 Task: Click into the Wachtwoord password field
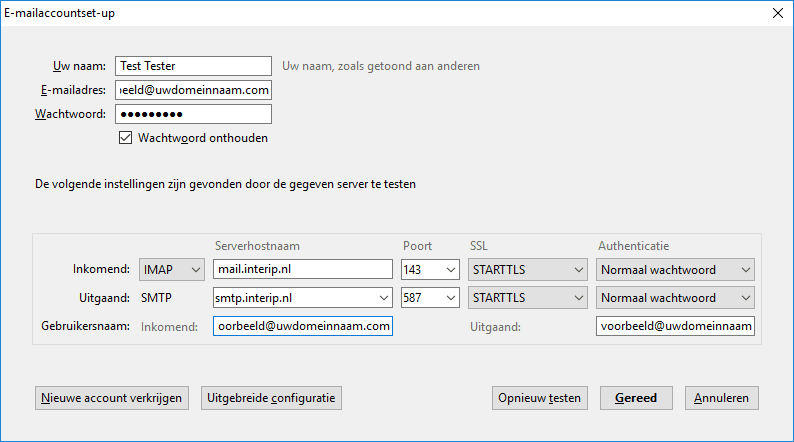pyautogui.click(x=193, y=114)
